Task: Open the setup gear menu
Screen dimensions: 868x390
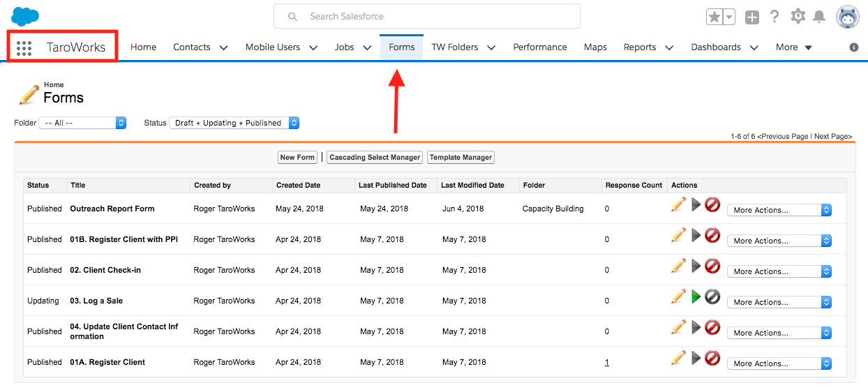Action: pyautogui.click(x=798, y=17)
